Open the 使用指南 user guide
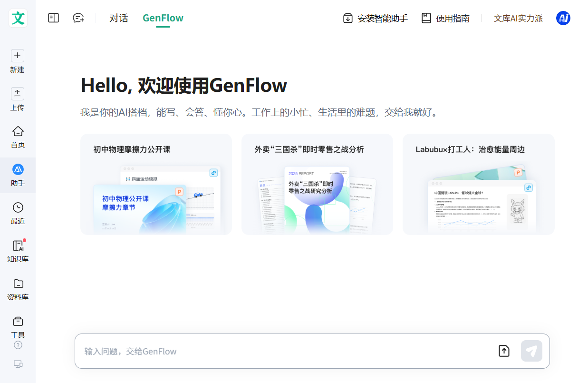 coord(445,18)
